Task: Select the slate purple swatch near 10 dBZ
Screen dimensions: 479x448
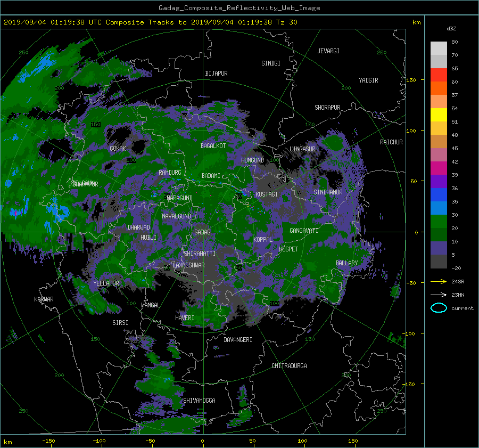Action: tap(439, 248)
